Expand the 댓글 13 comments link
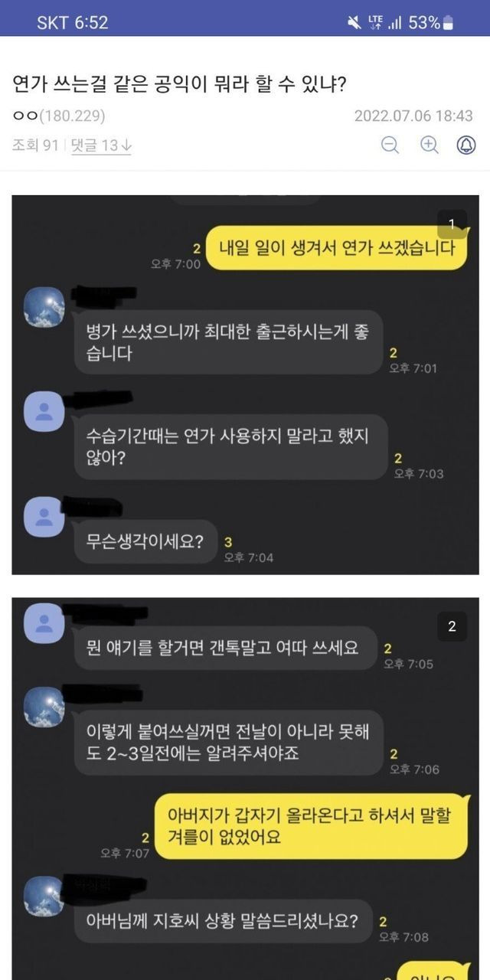The width and height of the screenshot is (490, 980). coord(101,145)
